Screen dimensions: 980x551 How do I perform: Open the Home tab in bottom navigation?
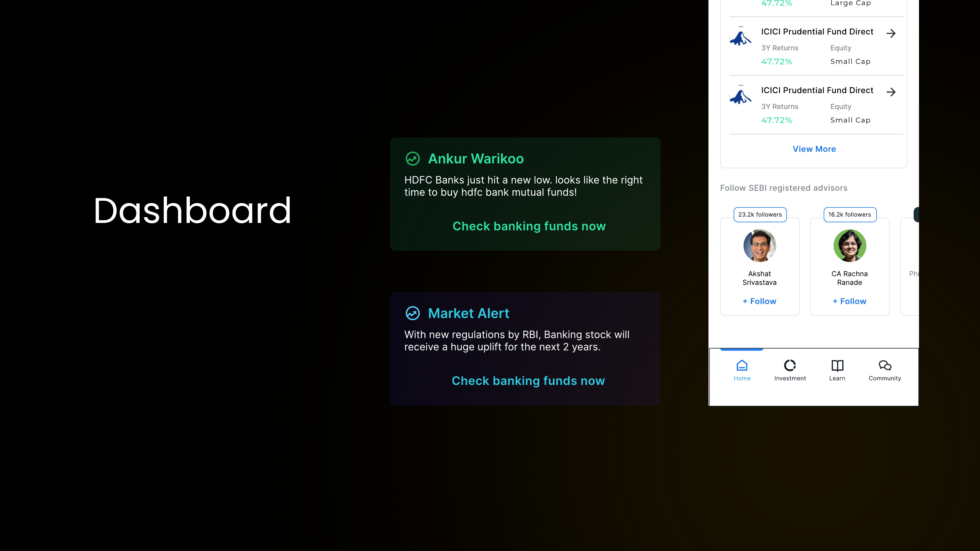tap(742, 370)
